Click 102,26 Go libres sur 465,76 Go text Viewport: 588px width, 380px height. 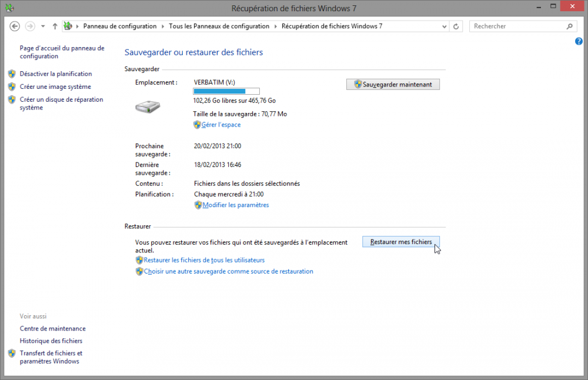coord(235,101)
